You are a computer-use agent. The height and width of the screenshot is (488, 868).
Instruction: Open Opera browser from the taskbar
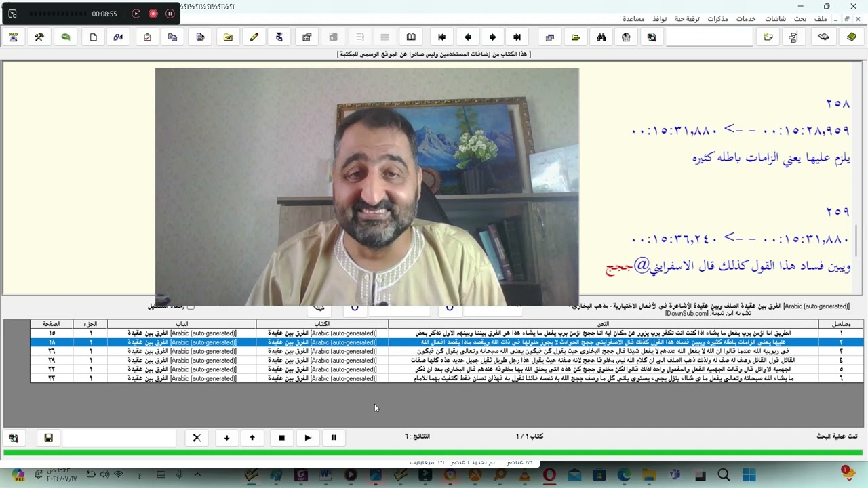click(x=549, y=475)
